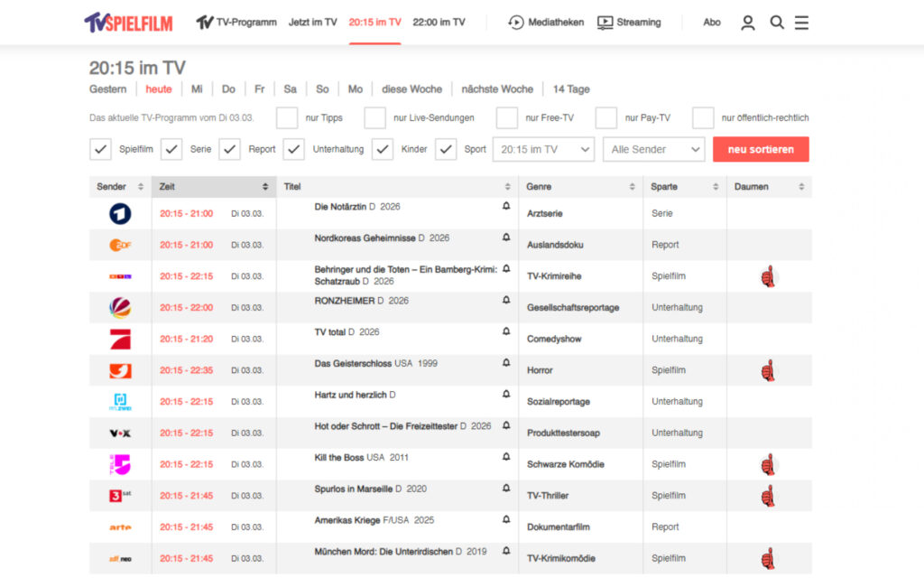Switch to '22:00 im TV' tab
The width and height of the screenshot is (924, 578).
tap(439, 23)
